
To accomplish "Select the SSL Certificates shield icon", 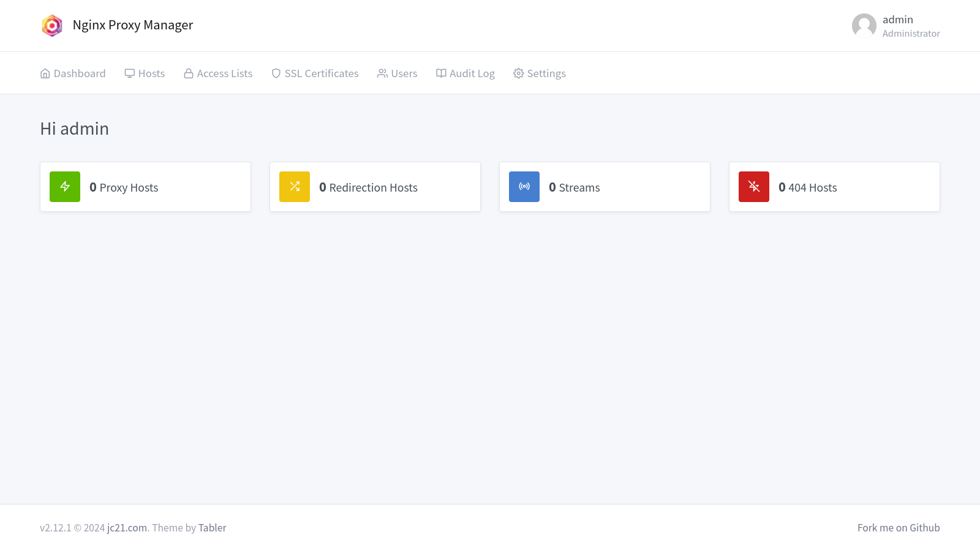I will pos(276,73).
